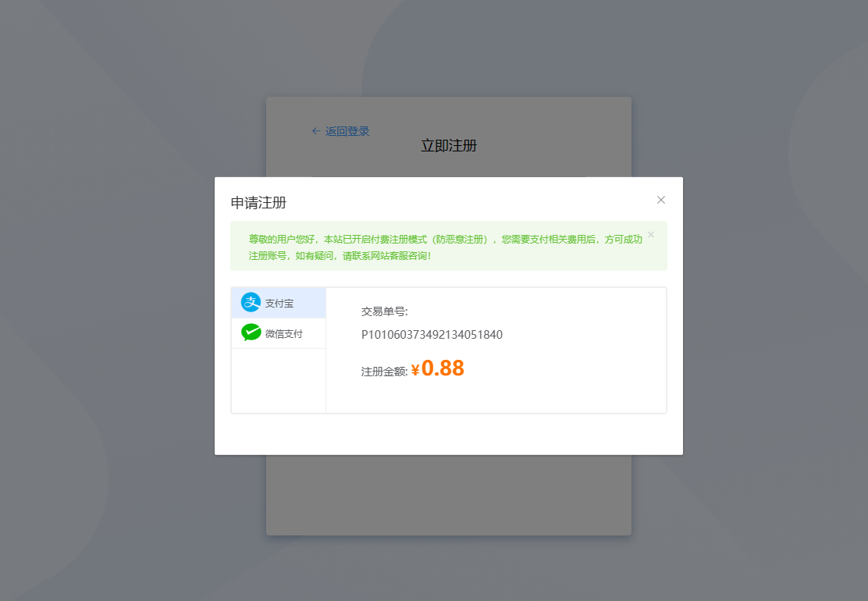Click the WeChat Pay logo icon

click(251, 332)
